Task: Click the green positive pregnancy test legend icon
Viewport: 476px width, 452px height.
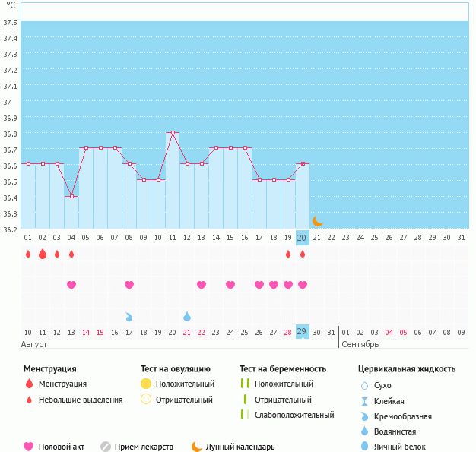Action: (x=245, y=384)
